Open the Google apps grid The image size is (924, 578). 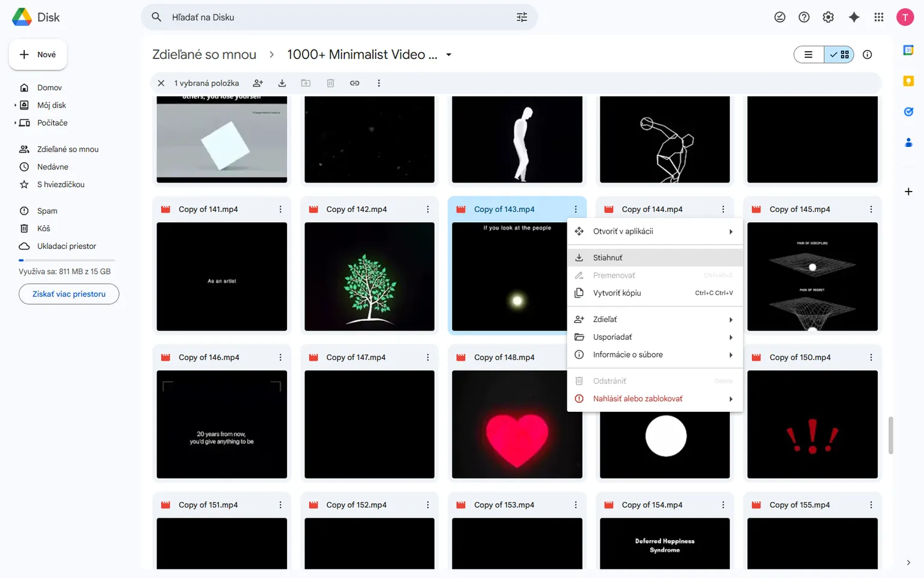point(879,17)
